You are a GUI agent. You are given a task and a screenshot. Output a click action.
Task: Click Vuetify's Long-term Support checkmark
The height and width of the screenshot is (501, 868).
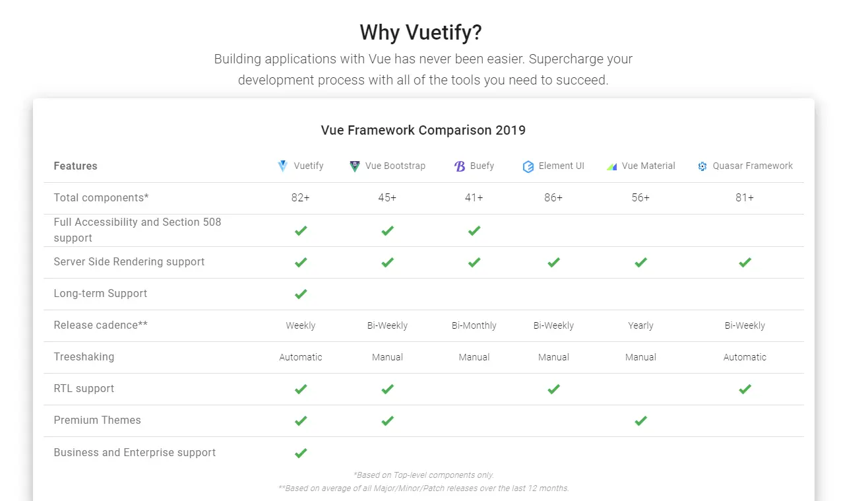301,294
